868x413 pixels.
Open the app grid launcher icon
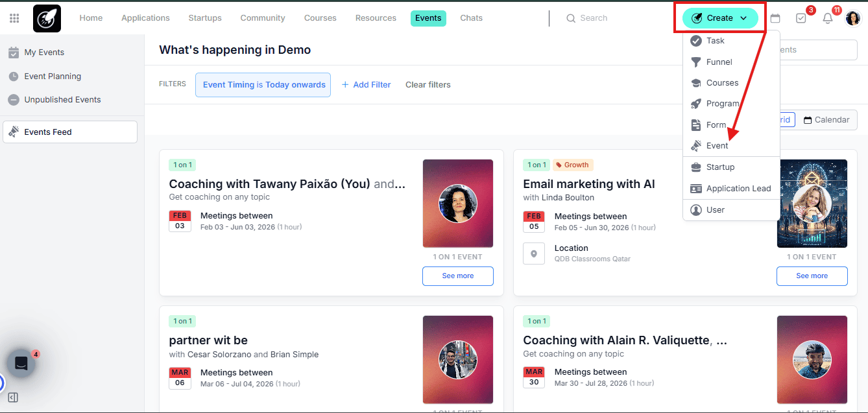point(14,18)
